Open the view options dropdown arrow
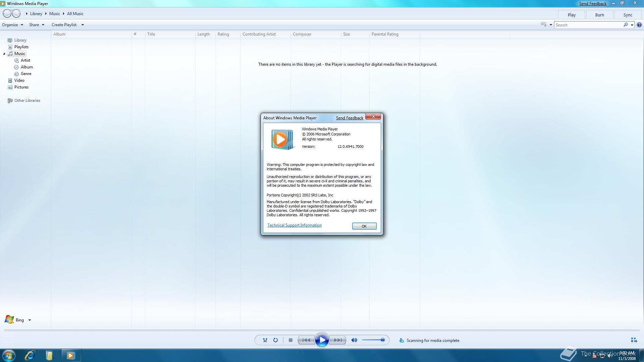Viewport: 644px width, 362px height. coord(551,25)
